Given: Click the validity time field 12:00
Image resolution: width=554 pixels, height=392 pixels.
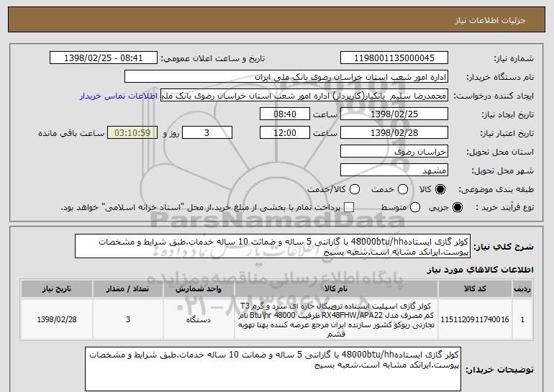Looking at the screenshot, I should click(285, 133).
